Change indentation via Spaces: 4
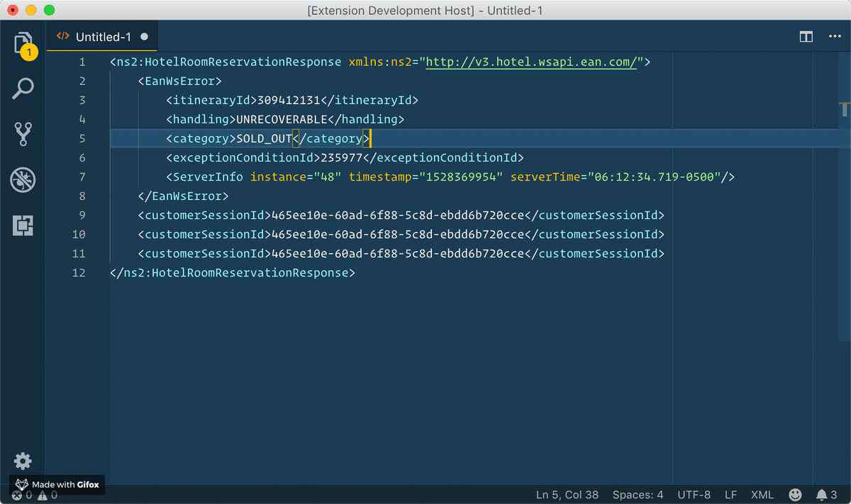 [638, 495]
